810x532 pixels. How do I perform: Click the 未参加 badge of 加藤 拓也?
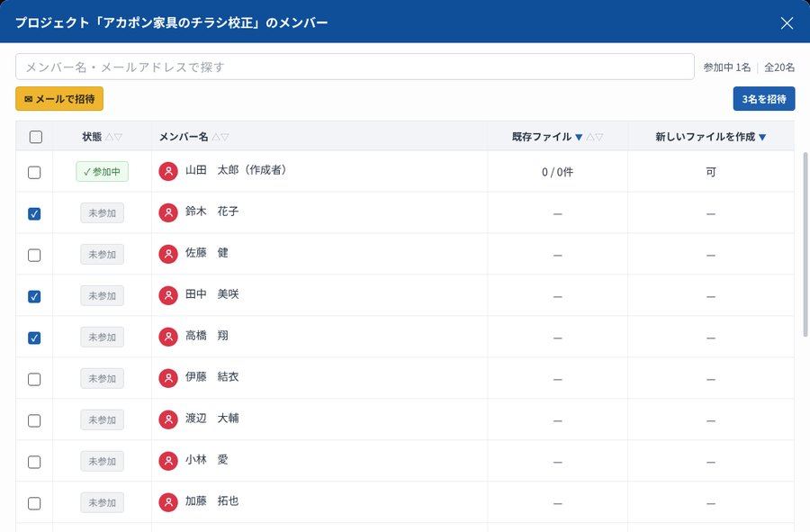coord(103,502)
